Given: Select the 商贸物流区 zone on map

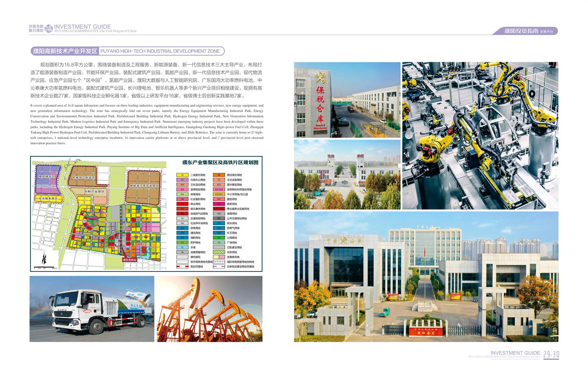Looking at the screenshot, I should [x=47, y=177].
